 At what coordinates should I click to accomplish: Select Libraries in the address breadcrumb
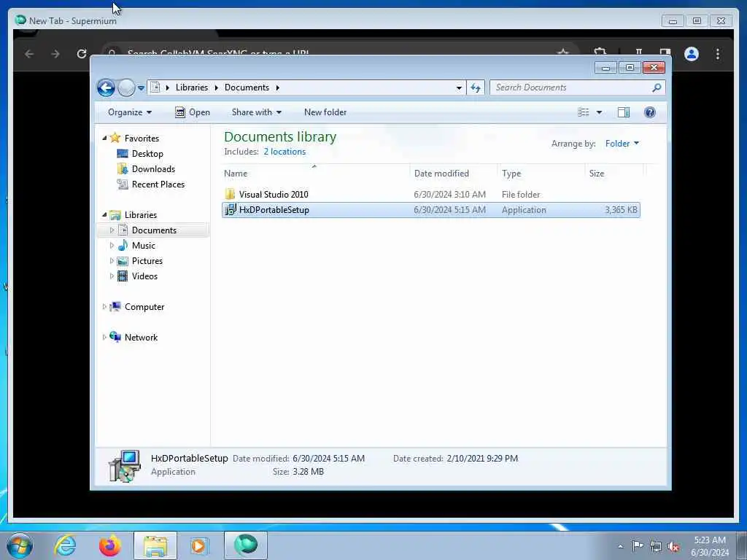192,87
